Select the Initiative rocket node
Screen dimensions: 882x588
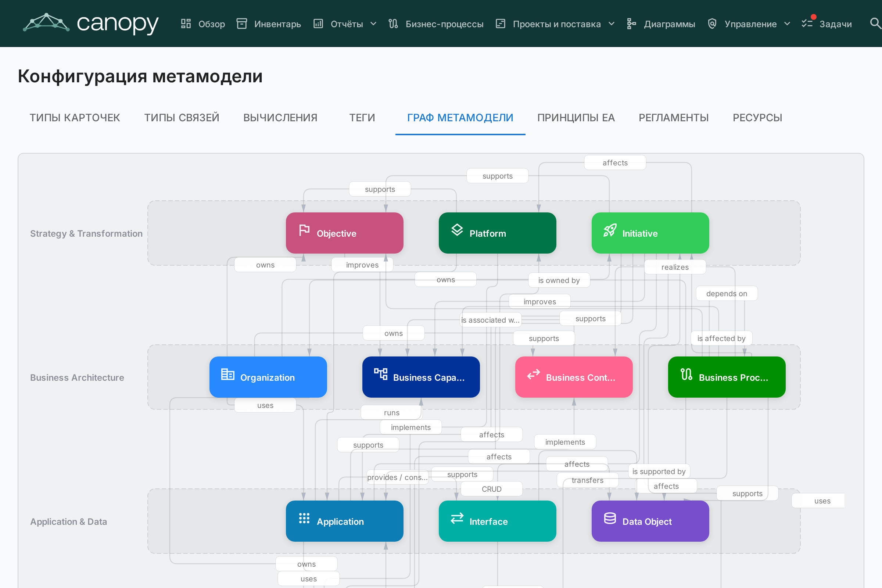(650, 233)
